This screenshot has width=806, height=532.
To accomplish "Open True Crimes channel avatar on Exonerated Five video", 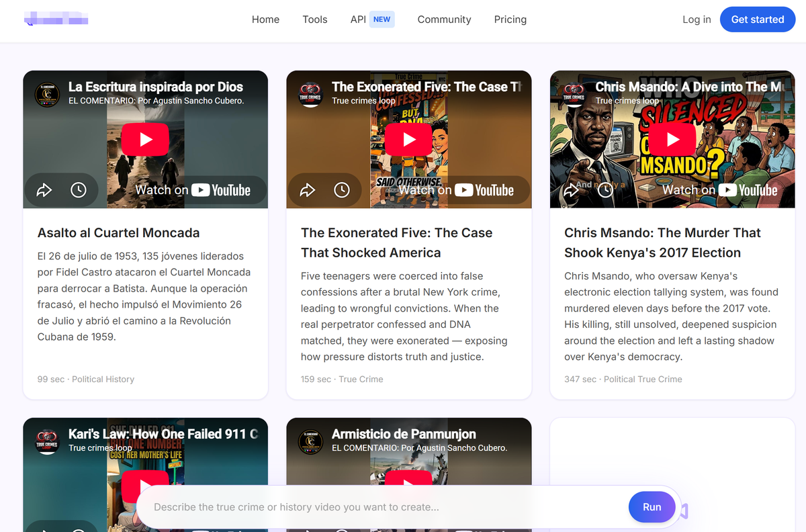I will (310, 94).
